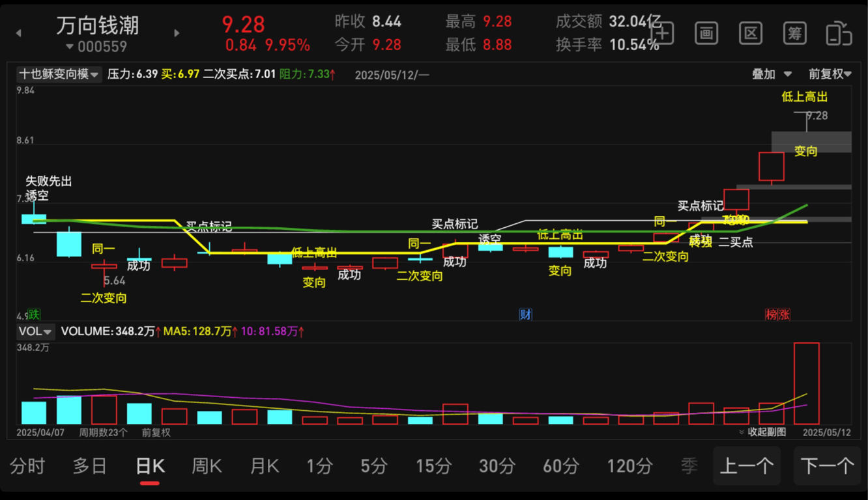Tap the green 跌 marker on chart
The image size is (868, 500).
tap(34, 314)
